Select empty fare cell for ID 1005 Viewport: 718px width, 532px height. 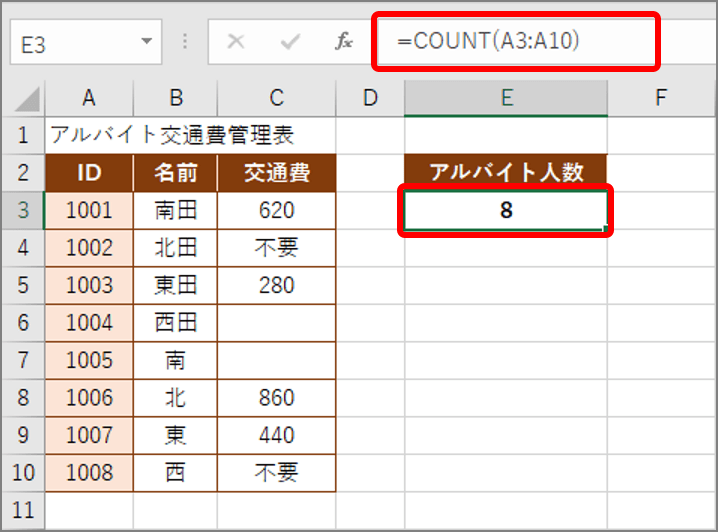[277, 361]
